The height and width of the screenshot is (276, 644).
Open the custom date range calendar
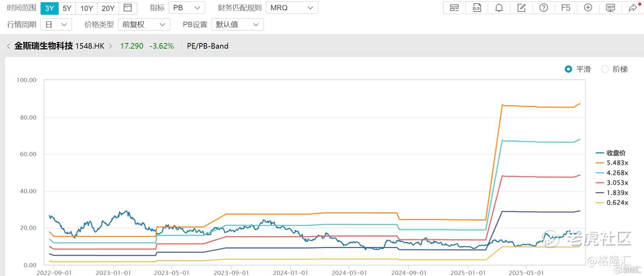(x=128, y=8)
